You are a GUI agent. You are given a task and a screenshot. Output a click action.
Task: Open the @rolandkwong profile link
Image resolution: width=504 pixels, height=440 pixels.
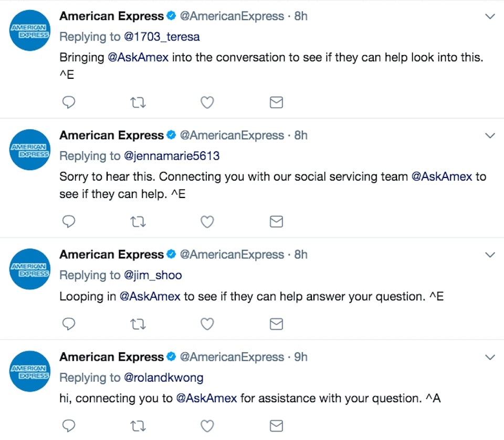pyautogui.click(x=164, y=378)
